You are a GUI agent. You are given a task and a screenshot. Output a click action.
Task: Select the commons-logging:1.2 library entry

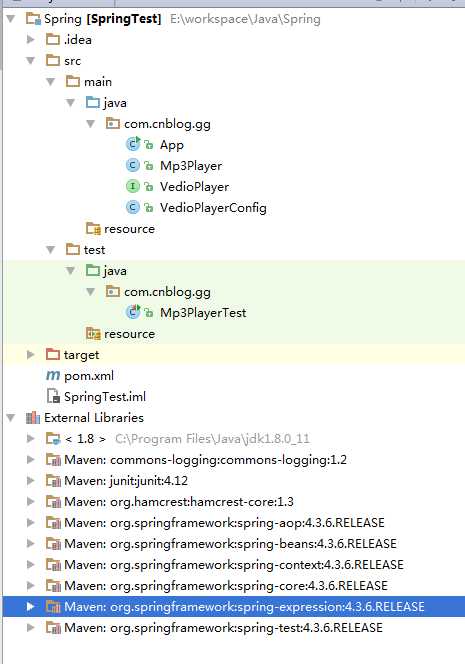pos(205,460)
